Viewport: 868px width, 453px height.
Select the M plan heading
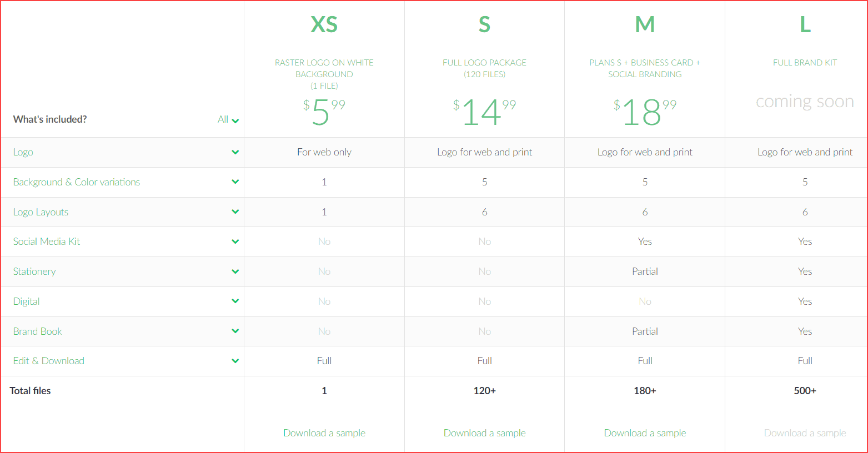(645, 24)
